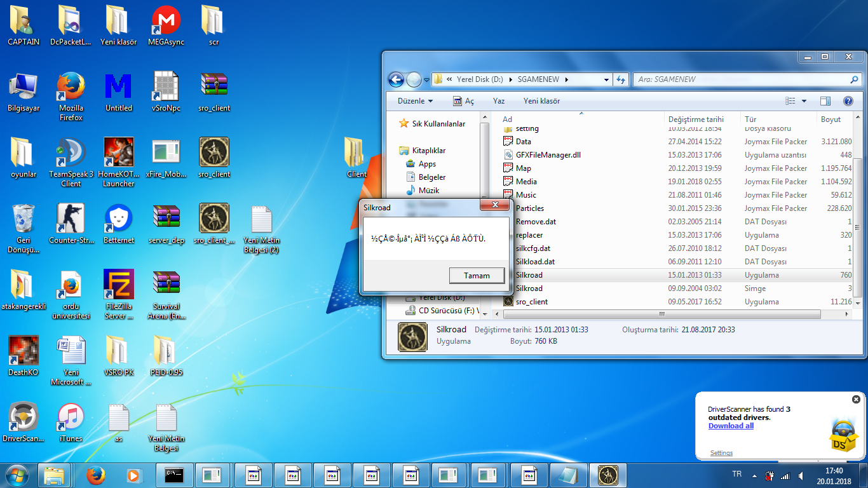Open Settings in the DriverScanner popup

(x=721, y=453)
